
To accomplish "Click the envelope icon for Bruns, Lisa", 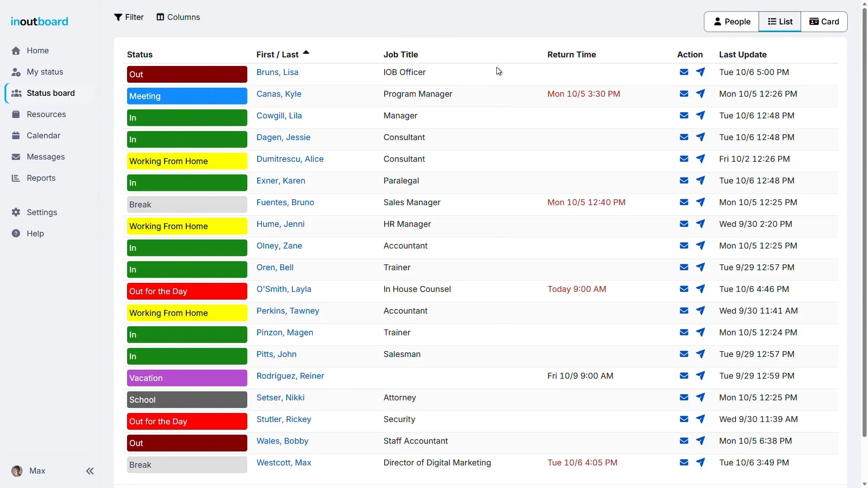I will click(684, 72).
